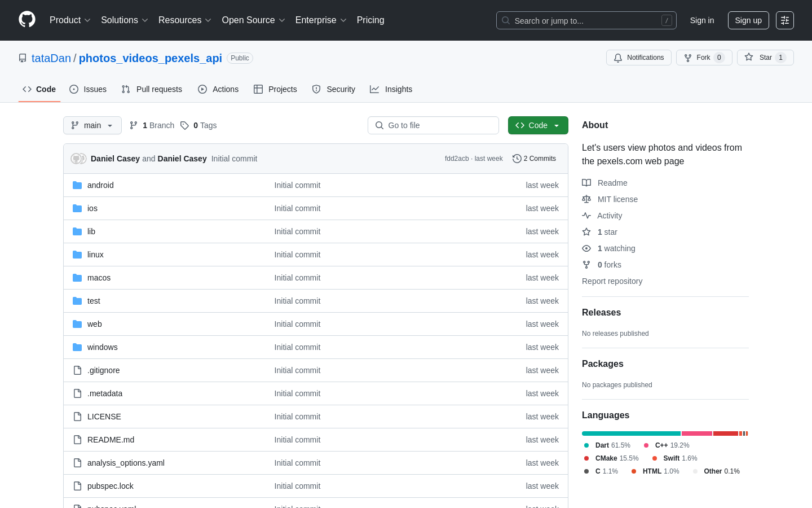Click the Sign up button
Screen dimensions: 812x508
748,20
